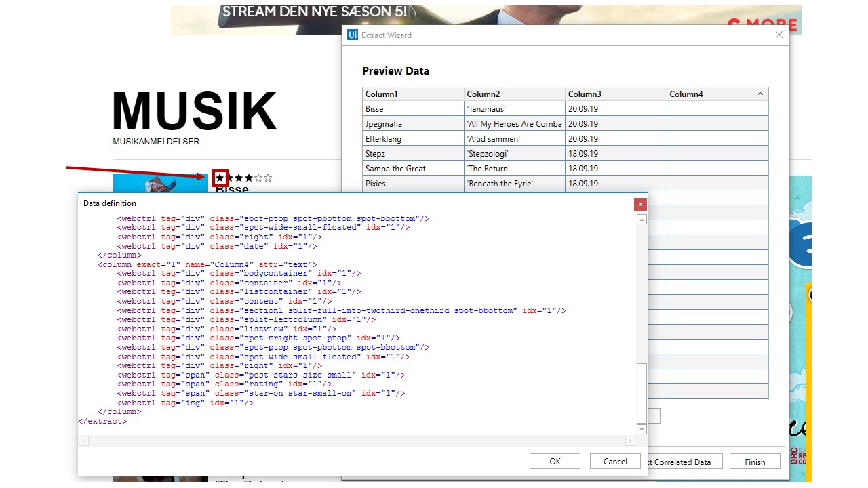
Task: Click the 'Stepz' cell in the preview table
Action: (413, 154)
